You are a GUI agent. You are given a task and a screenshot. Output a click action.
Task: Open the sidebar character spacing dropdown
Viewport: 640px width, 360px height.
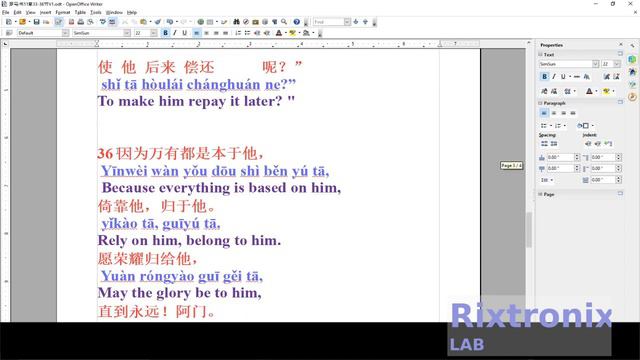pos(569,91)
